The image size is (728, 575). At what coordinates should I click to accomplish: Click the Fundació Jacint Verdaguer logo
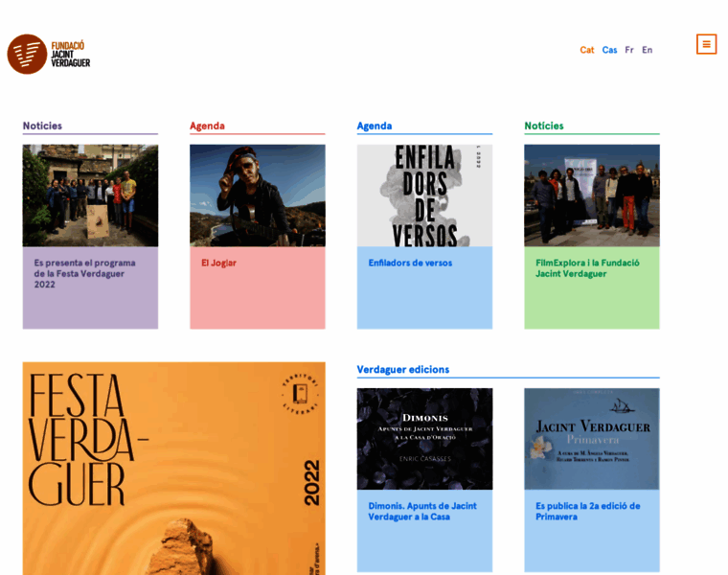(x=49, y=54)
